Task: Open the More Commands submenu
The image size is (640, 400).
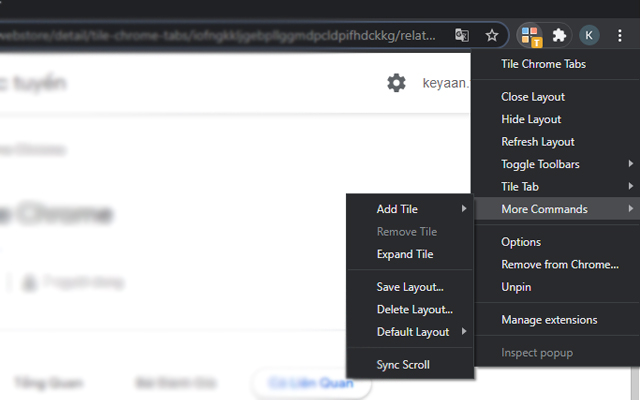Action: [556, 209]
